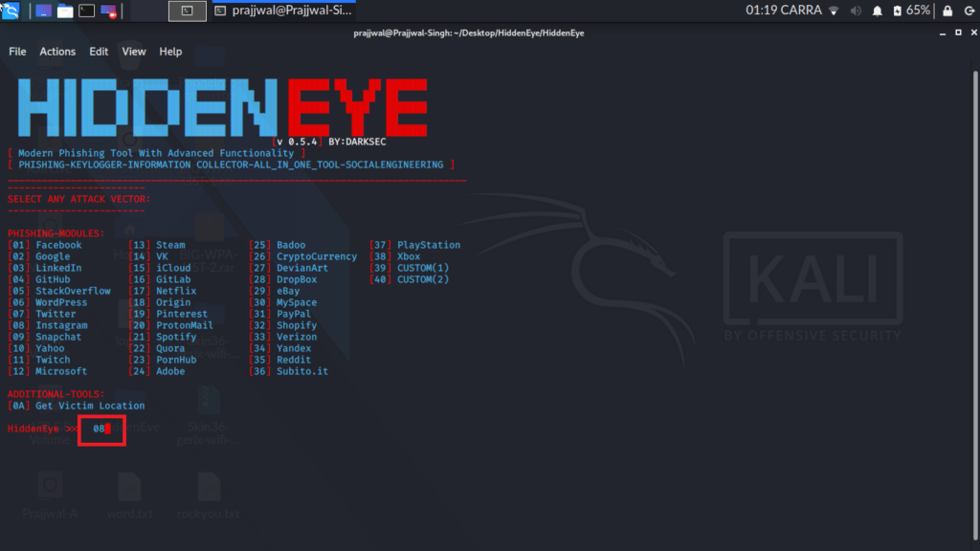Click the '[13] Steam' entry
This screenshot has width=980, height=551.
click(x=157, y=246)
